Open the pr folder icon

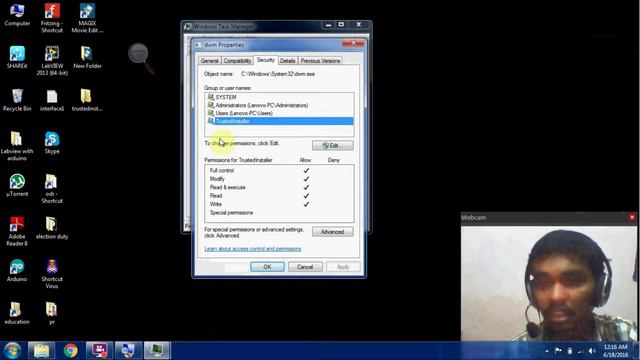51,313
